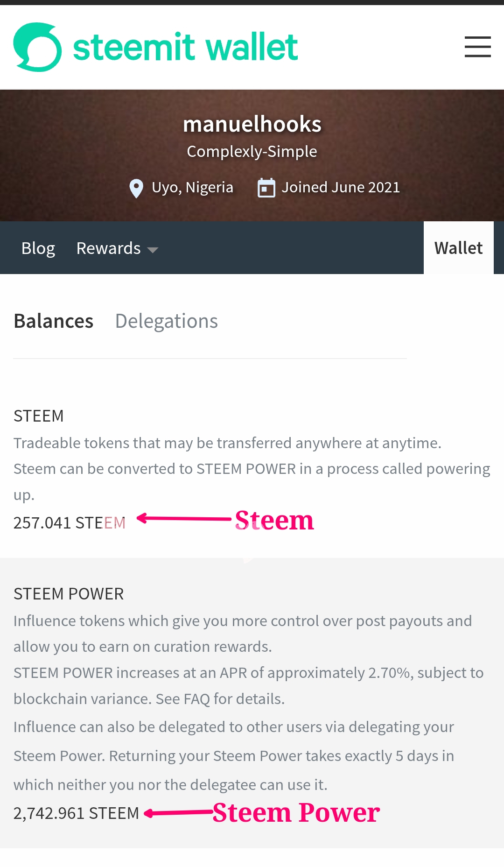Open the Delegations section

pos(167,321)
